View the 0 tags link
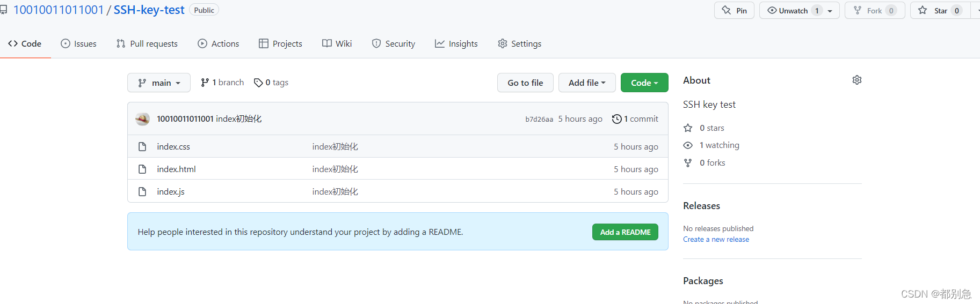The width and height of the screenshot is (980, 304). 271,83
